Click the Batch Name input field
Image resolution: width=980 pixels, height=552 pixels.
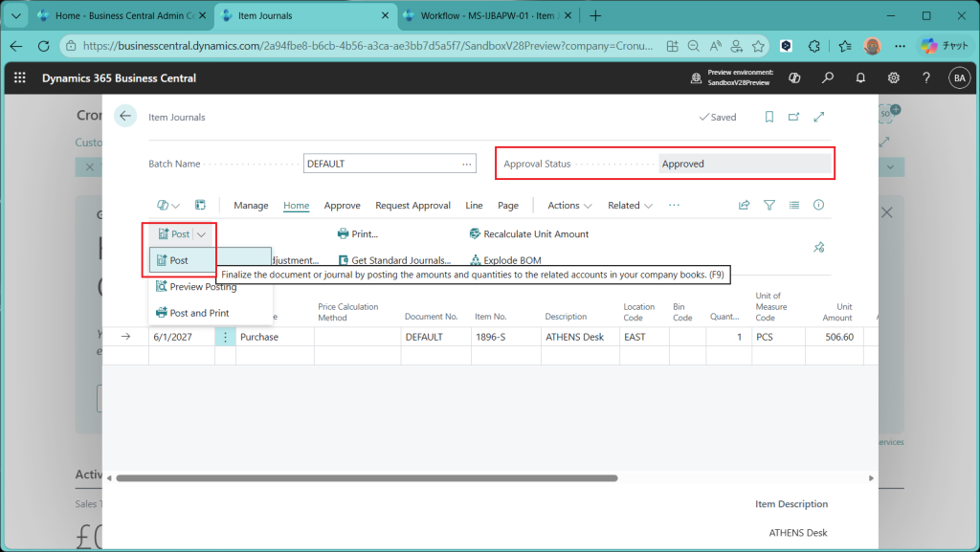(x=380, y=164)
